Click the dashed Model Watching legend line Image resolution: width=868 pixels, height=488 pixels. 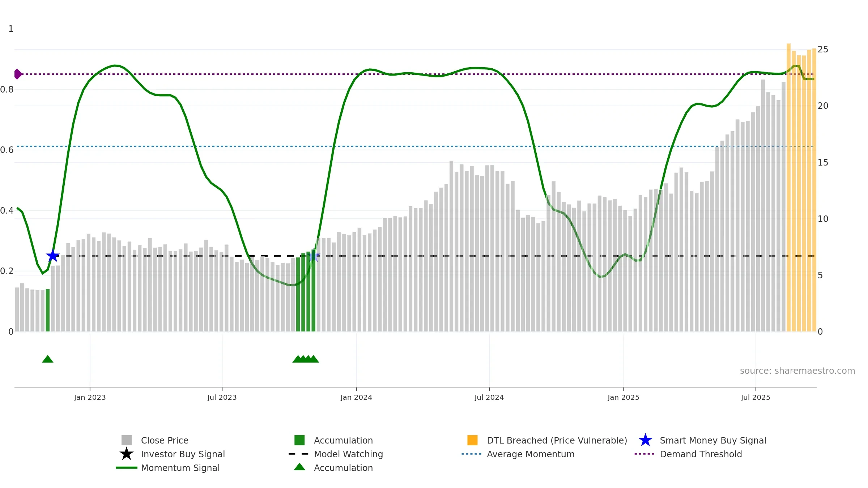[x=299, y=454]
